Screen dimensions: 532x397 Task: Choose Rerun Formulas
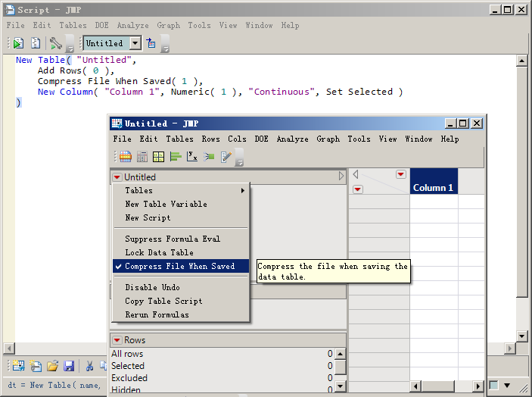tap(181, 315)
